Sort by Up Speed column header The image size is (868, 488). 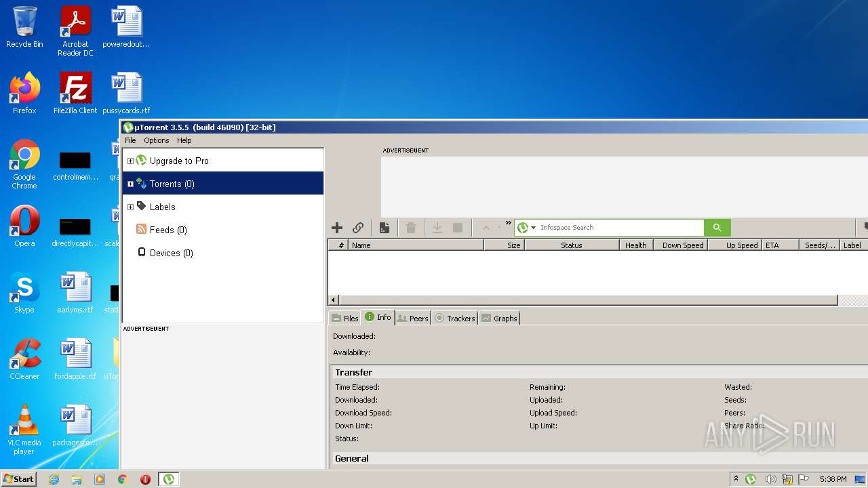(735, 245)
